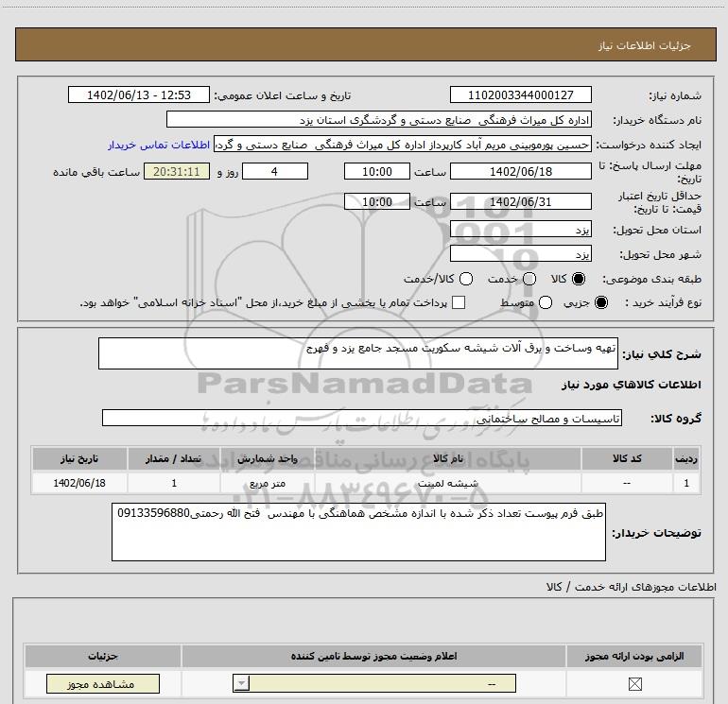The image size is (728, 704).
Task: Click the price validity date 1402/06/31 field
Action: coord(520,201)
